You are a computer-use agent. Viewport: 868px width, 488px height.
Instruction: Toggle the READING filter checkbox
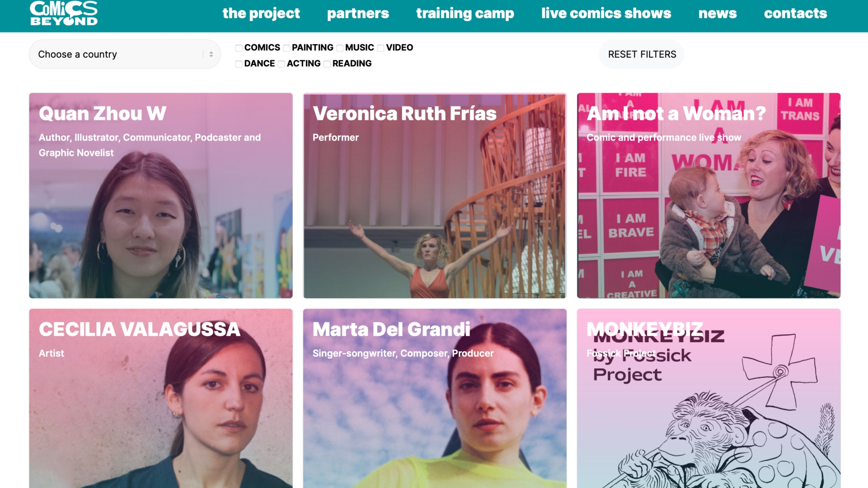coord(327,64)
